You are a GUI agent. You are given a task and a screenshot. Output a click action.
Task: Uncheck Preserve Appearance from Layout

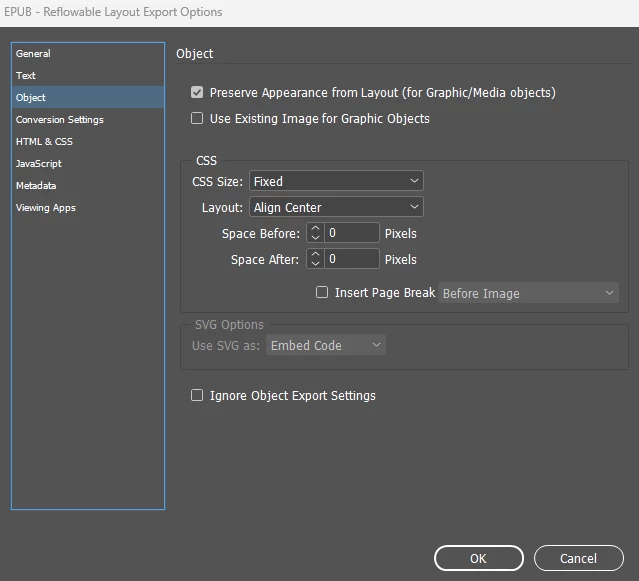pos(197,92)
